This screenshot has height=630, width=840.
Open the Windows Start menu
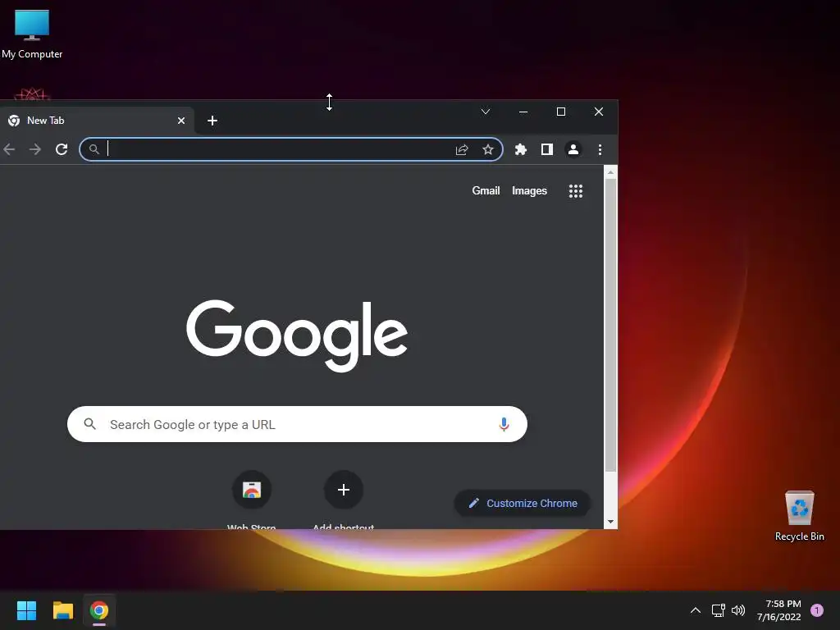(x=26, y=610)
